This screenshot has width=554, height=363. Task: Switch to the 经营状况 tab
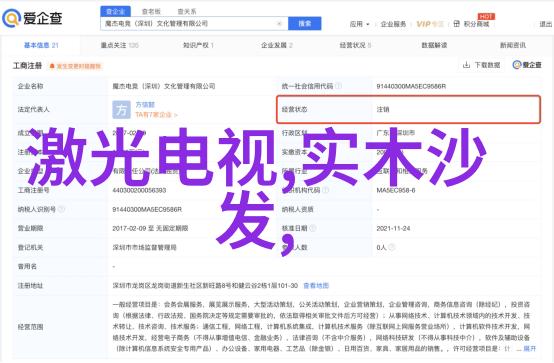click(355, 45)
